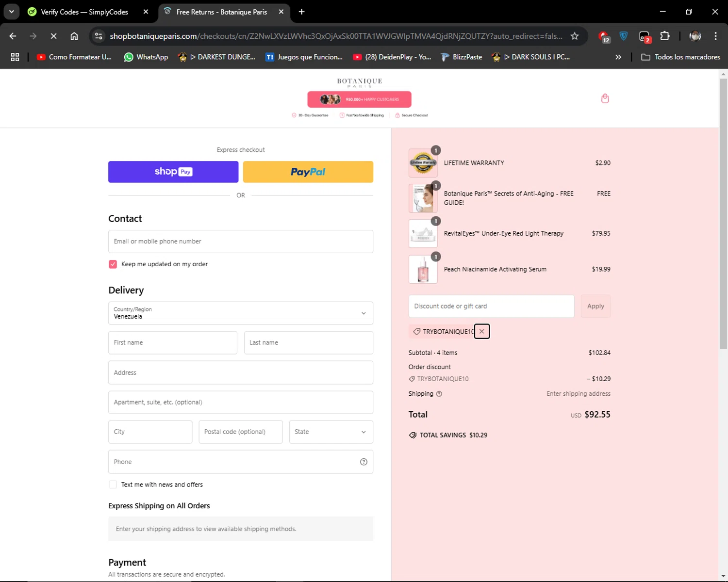Open the DARK SOULS I PC bookmark

530,57
